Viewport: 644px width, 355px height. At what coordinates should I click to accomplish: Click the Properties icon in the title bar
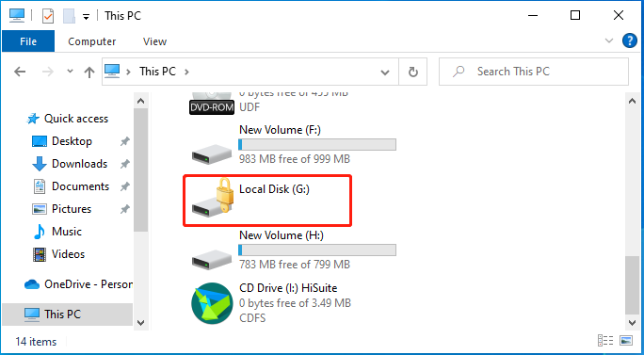(x=48, y=16)
